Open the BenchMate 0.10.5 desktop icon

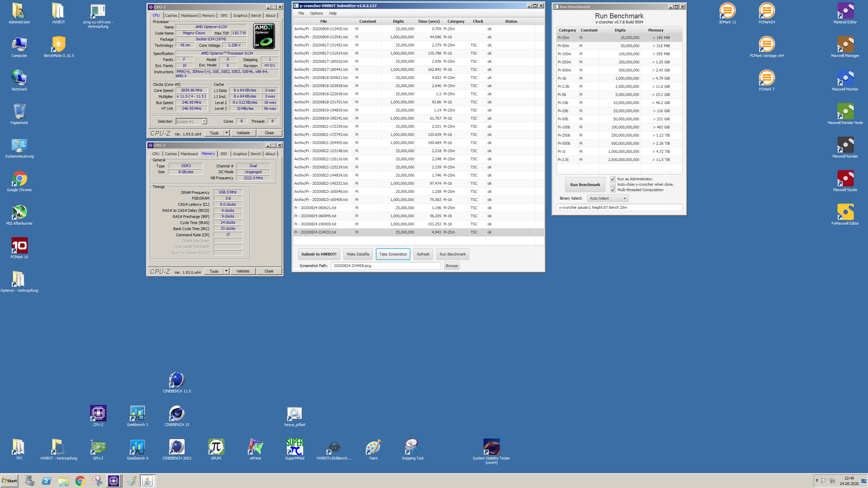coord(59,47)
